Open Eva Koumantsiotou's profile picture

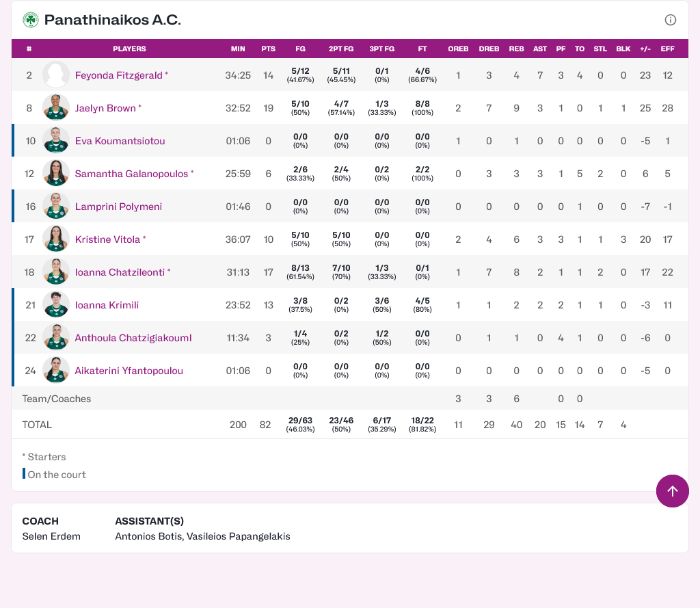tap(56, 141)
